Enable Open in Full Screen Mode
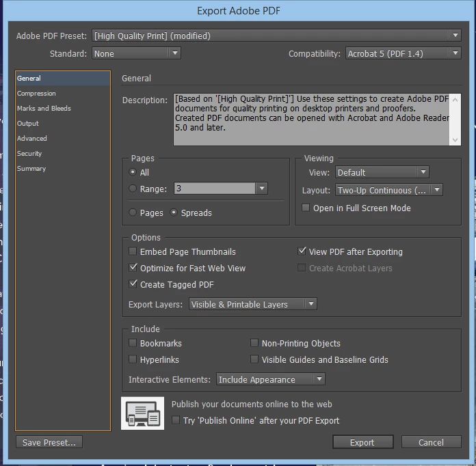The width and height of the screenshot is (476, 466). (306, 208)
